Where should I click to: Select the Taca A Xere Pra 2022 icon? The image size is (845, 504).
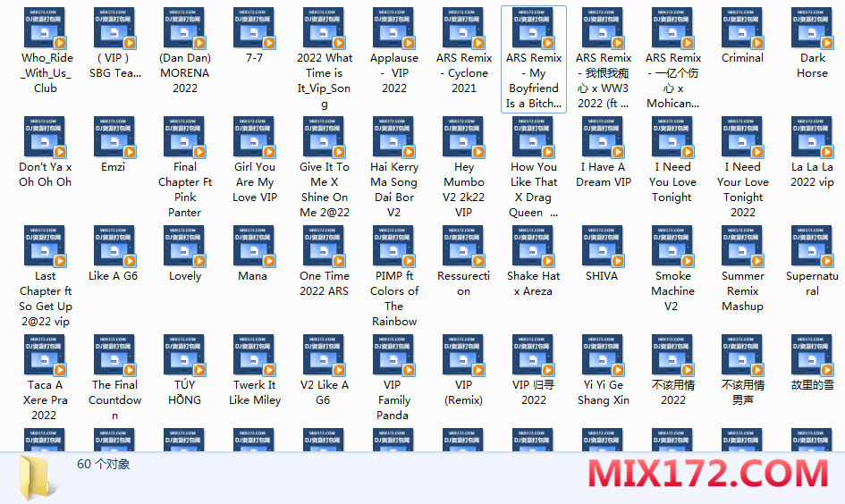point(45,356)
